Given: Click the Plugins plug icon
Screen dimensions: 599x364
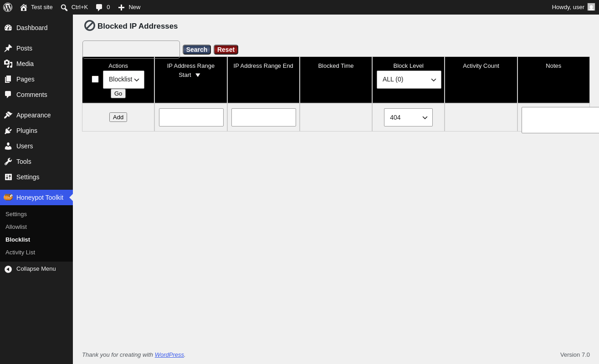Looking at the screenshot, I should click(x=8, y=131).
